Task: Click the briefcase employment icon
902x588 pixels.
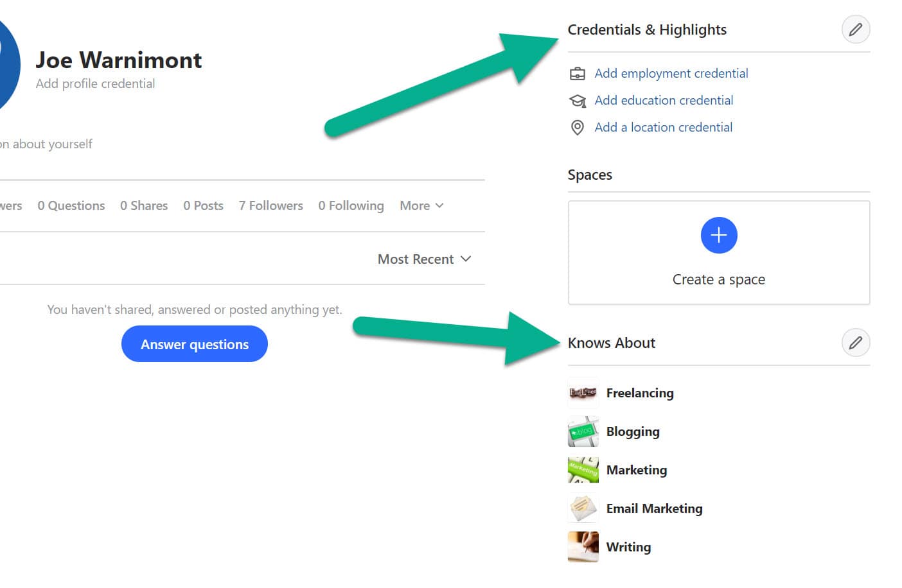Action: click(x=578, y=74)
